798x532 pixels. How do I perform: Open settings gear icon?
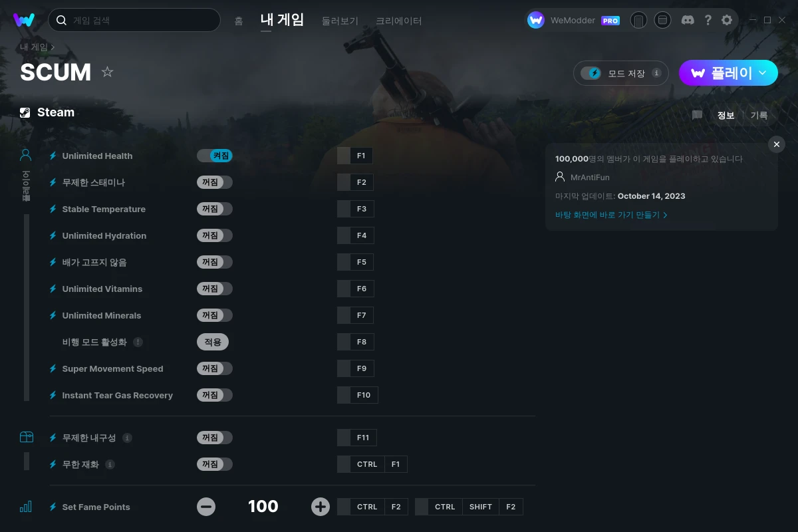tap(727, 20)
